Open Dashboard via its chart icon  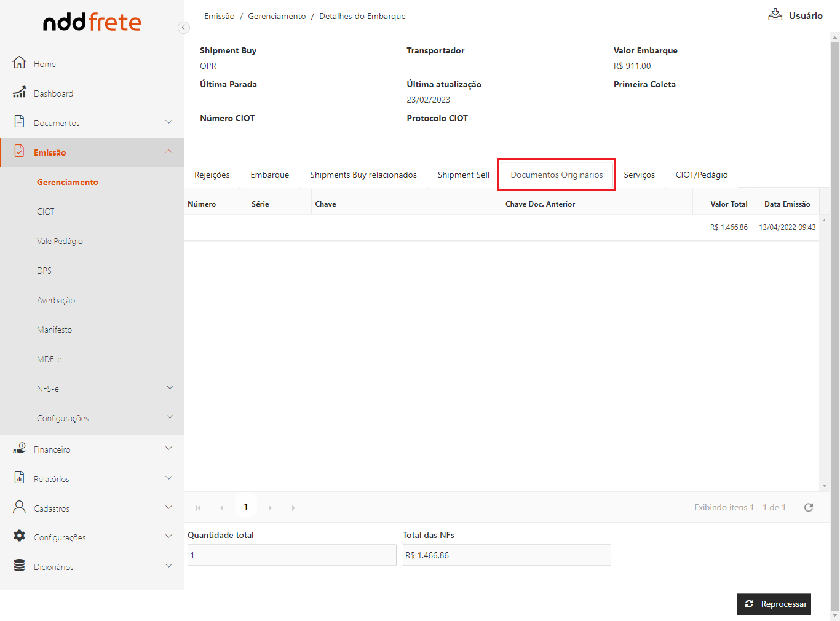point(20,93)
